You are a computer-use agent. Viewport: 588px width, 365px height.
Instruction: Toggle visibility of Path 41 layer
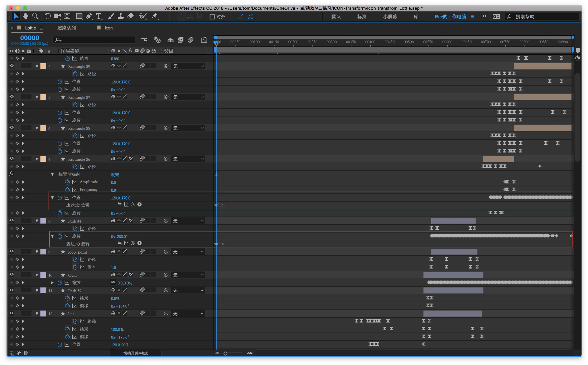(x=11, y=221)
